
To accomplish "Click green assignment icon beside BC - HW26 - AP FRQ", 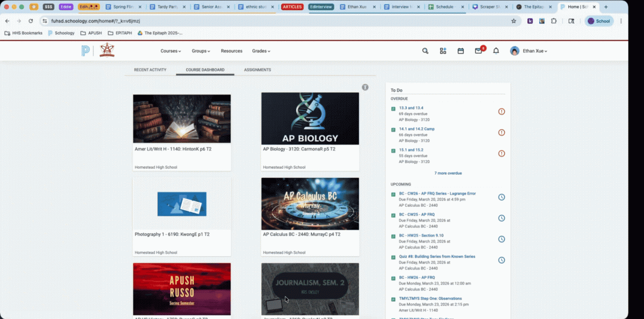I will coord(393,278).
